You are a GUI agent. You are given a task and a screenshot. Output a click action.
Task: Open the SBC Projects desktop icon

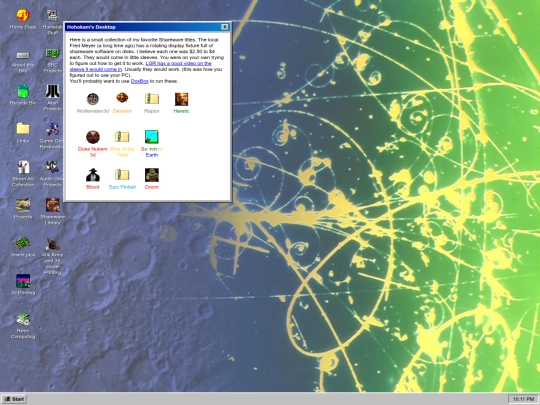(x=52, y=60)
